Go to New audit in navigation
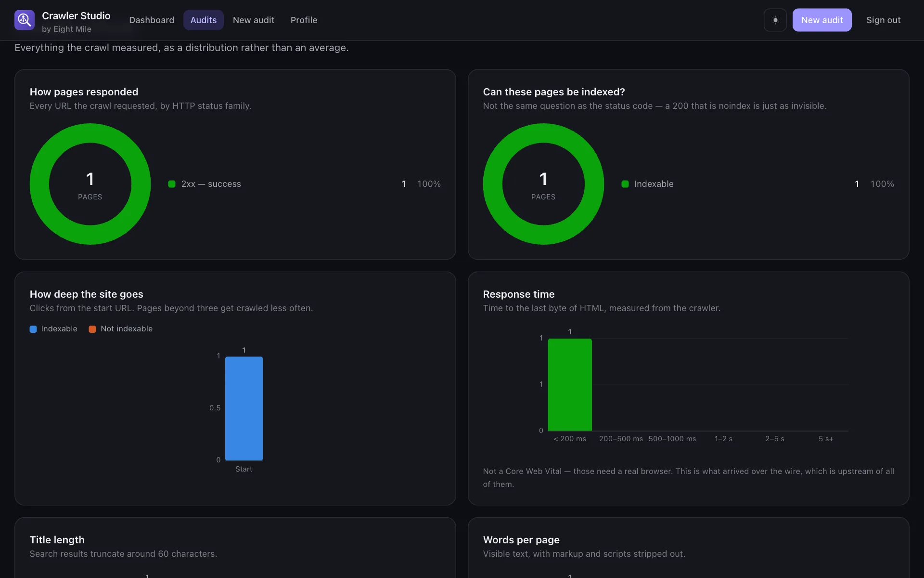The width and height of the screenshot is (924, 578). [254, 20]
